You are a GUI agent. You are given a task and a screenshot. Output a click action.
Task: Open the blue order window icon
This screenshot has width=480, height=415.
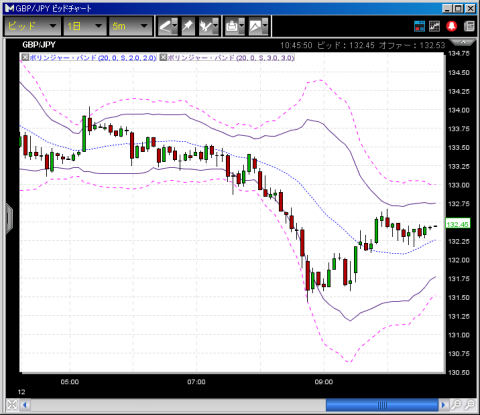pyautogui.click(x=419, y=26)
